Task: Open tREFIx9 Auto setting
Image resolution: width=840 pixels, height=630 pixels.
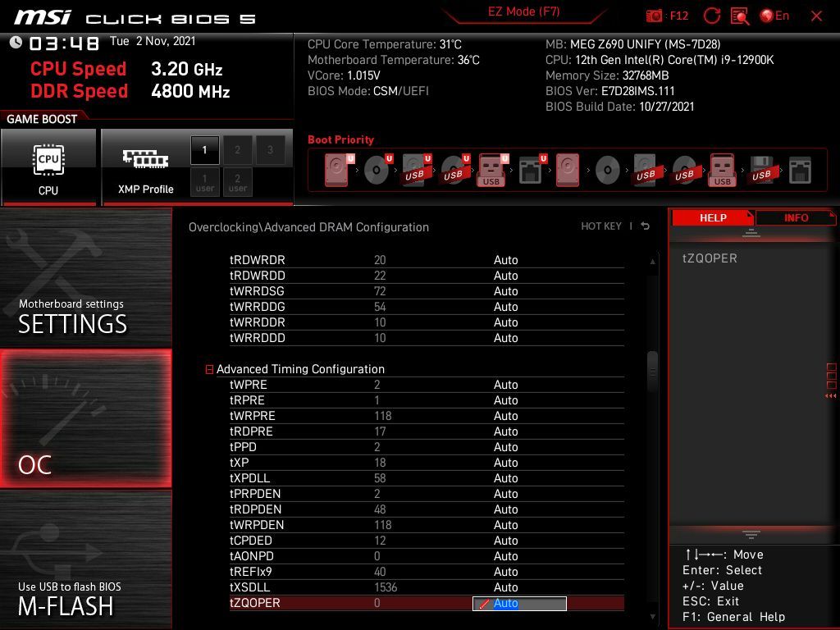Action: (x=505, y=572)
